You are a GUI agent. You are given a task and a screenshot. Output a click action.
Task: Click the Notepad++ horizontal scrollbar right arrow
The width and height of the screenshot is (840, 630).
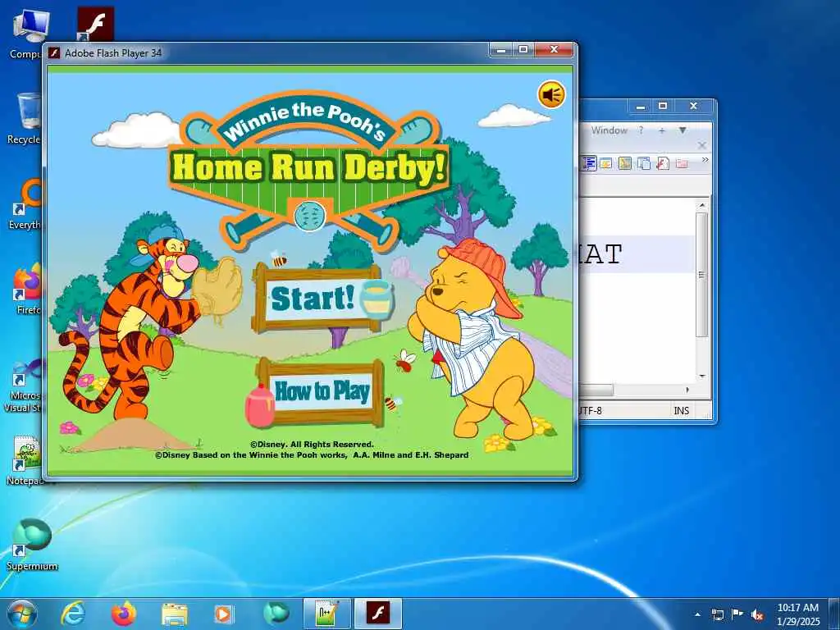pos(687,390)
